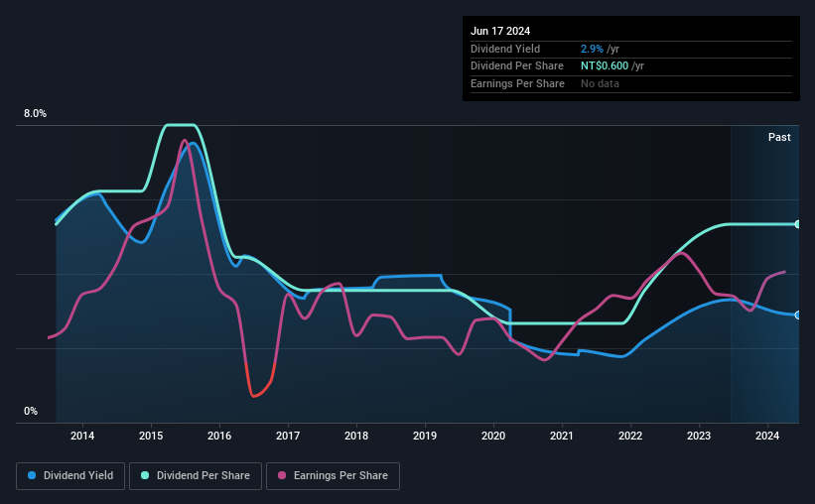The height and width of the screenshot is (504, 815).
Task: Click the Dividend Yield endpoint marker
Action: 797,315
